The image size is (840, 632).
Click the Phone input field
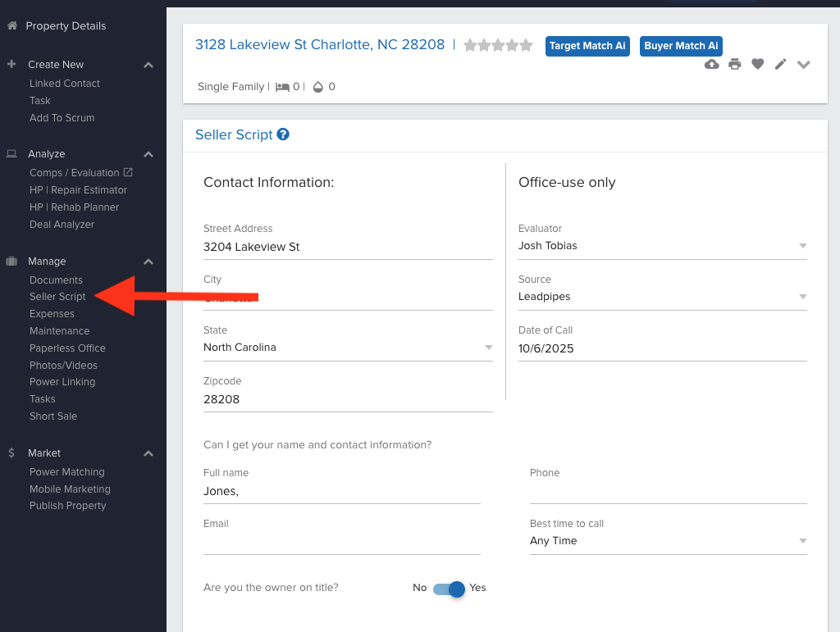(x=668, y=492)
